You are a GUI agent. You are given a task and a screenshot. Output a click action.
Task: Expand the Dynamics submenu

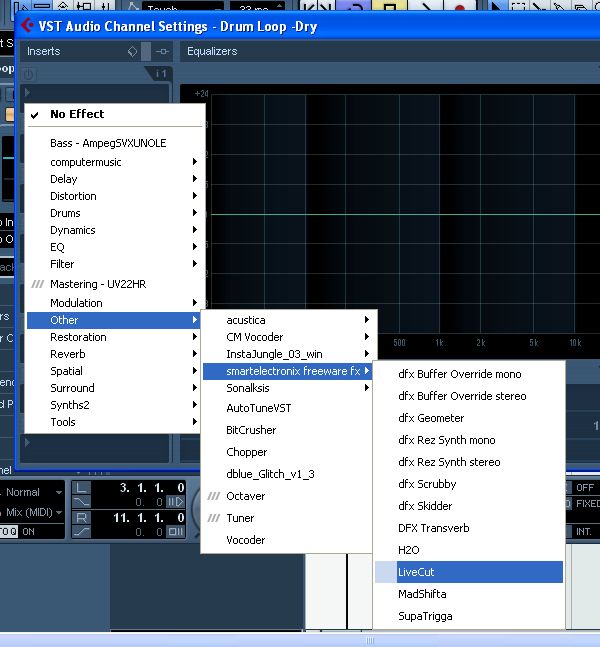[x=115, y=230]
